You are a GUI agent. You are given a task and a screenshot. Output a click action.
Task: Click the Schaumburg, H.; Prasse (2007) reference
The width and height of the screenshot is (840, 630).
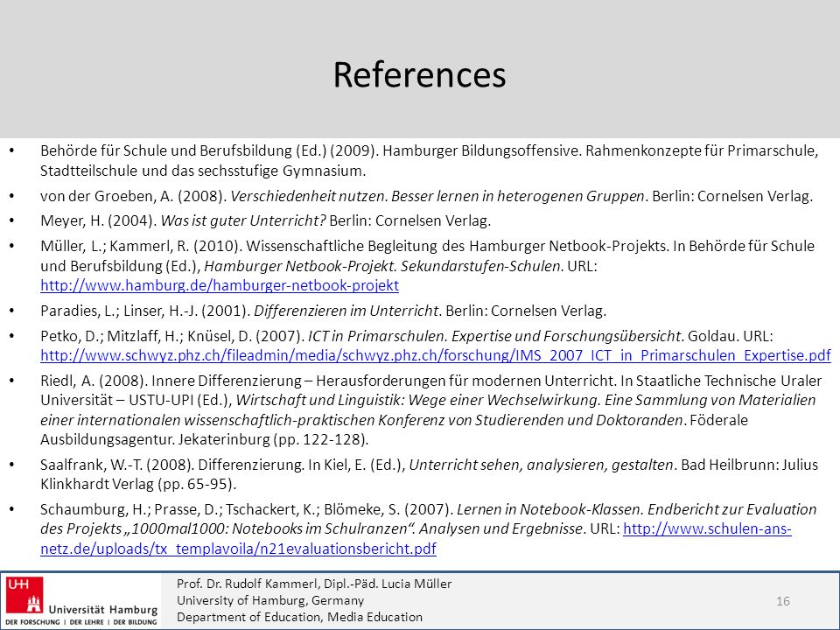tap(429, 528)
